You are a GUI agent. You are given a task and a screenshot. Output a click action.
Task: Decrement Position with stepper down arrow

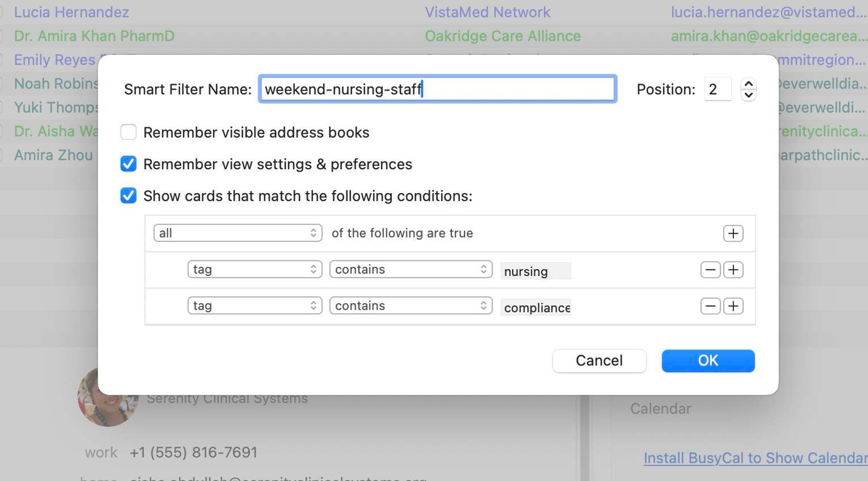[749, 95]
